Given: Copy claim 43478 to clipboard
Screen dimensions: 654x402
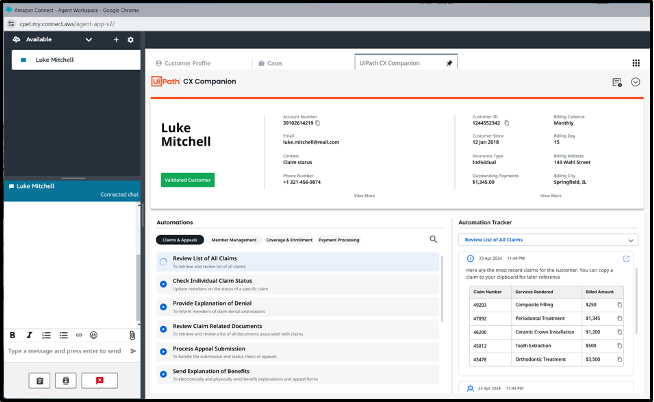Looking at the screenshot, I should [x=619, y=359].
